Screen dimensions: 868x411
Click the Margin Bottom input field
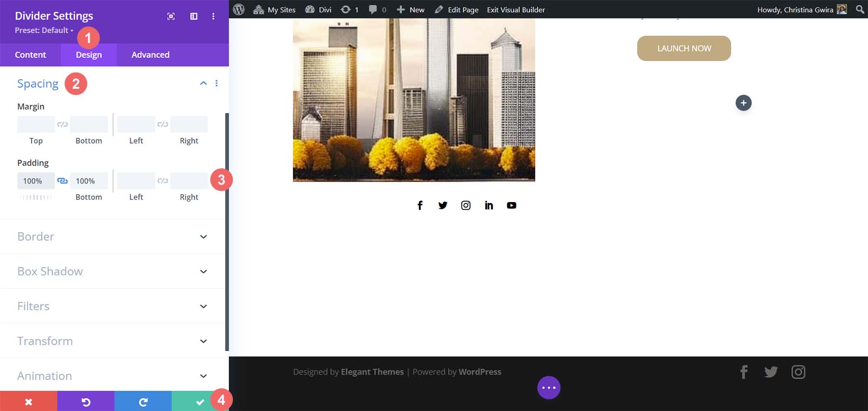tap(89, 124)
